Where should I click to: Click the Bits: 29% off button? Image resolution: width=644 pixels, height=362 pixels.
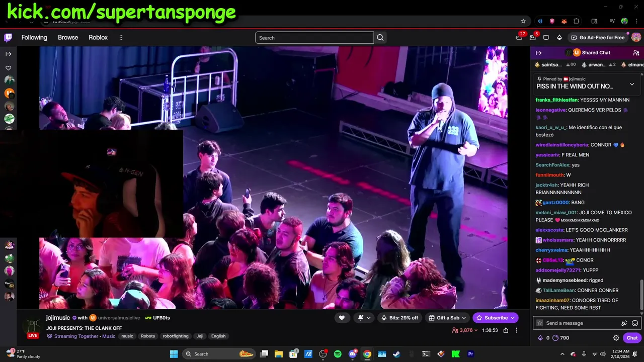click(400, 318)
